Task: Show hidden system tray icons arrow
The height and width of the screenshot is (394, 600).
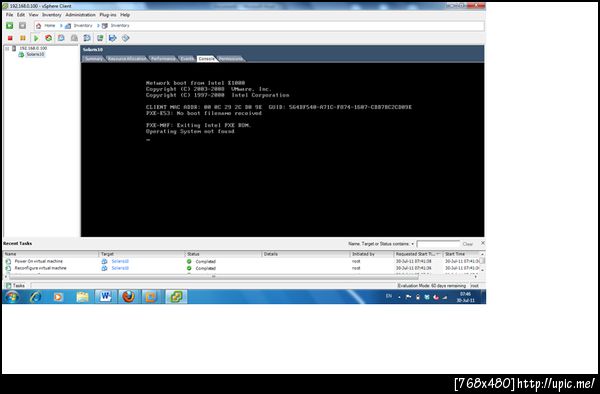Action: click(x=399, y=297)
